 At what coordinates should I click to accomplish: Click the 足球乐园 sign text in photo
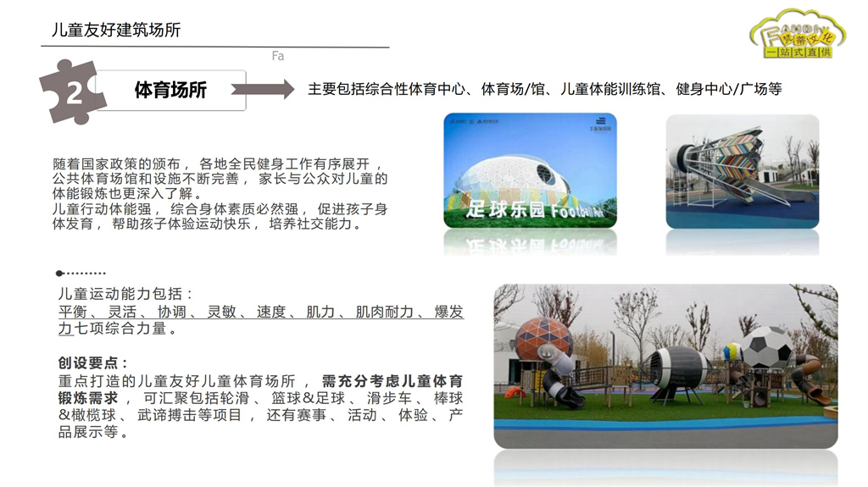(x=526, y=208)
